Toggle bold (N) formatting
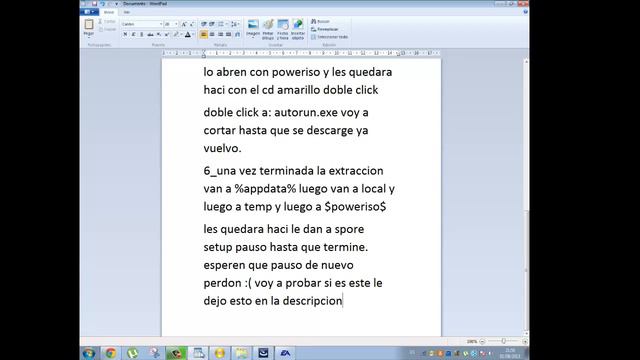Viewport: 640px width, 360px height. pos(125,34)
